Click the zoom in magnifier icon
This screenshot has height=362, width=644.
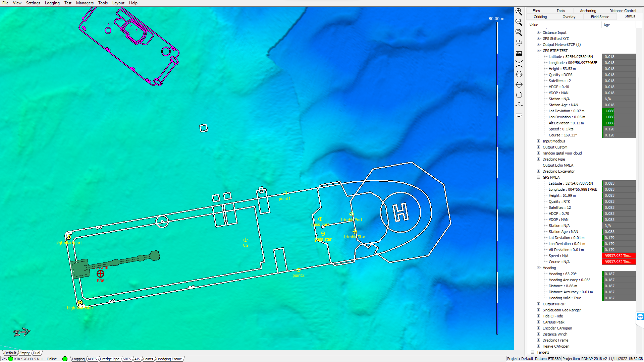point(519,12)
